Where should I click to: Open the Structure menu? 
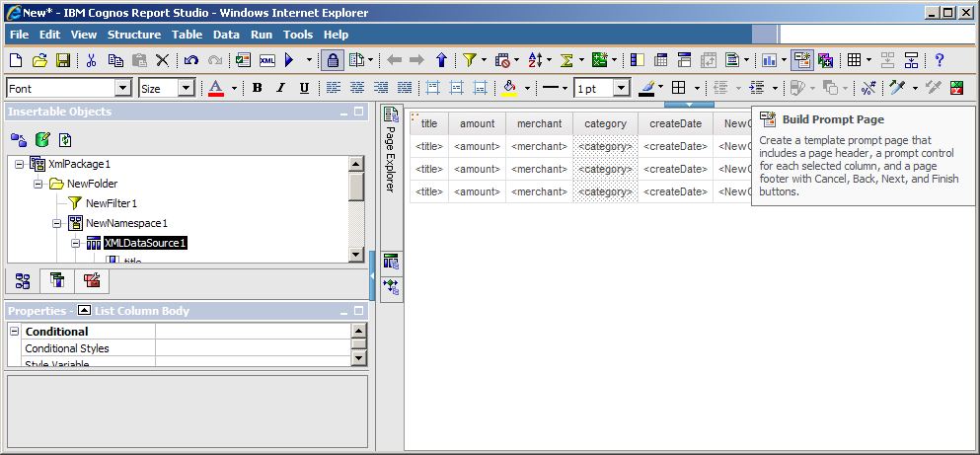coord(133,35)
